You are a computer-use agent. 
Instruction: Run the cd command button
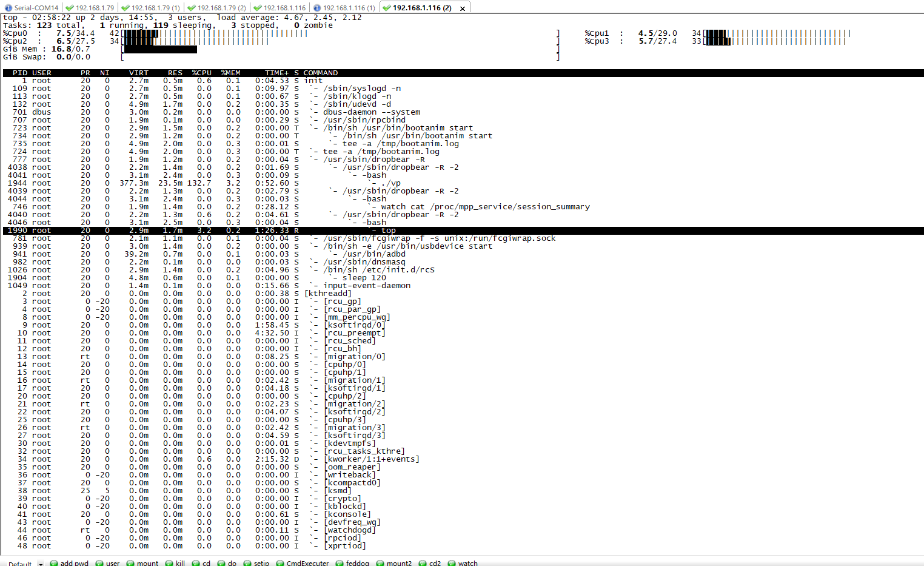[x=201, y=563]
